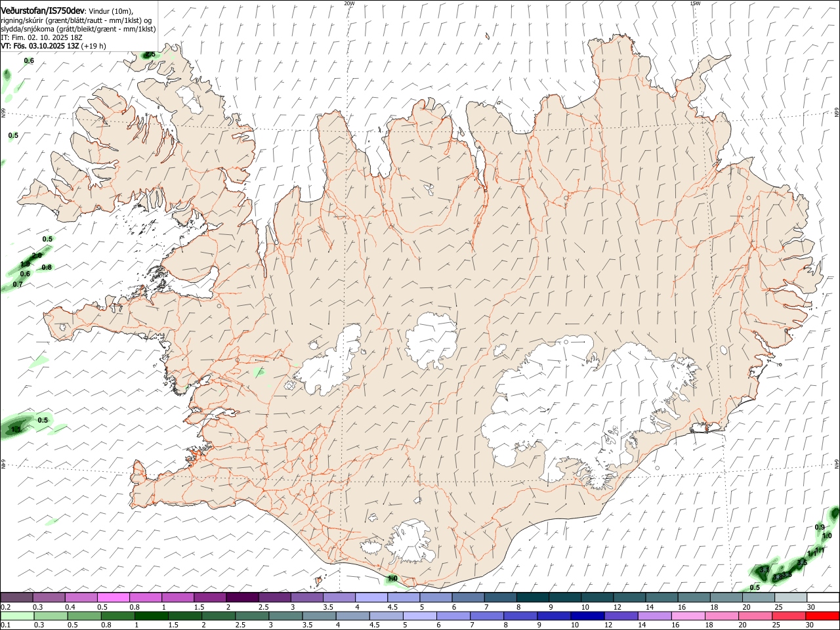Image resolution: width=840 pixels, height=630 pixels.
Task: Click the '0.7' precipitation value off the west coast
Action: click(18, 284)
